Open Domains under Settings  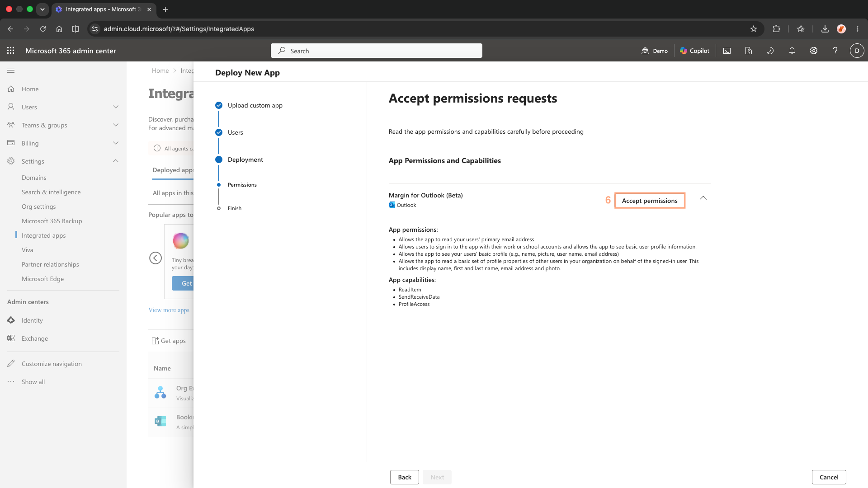(34, 178)
